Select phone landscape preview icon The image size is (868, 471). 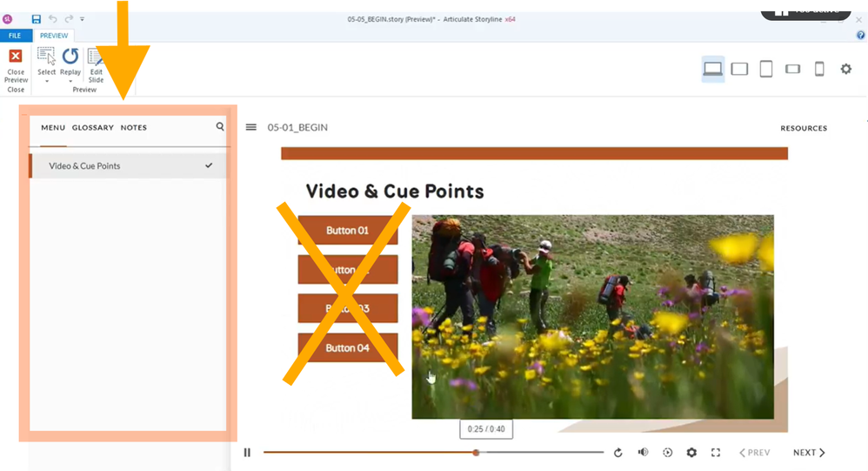coord(792,69)
